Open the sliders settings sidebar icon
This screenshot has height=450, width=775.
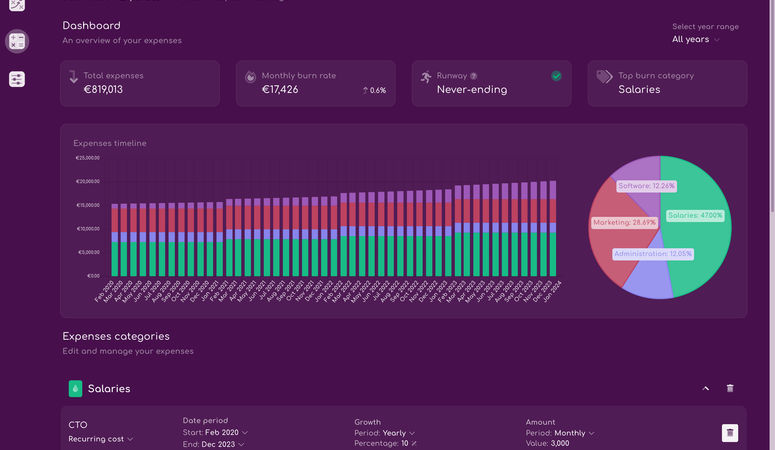click(x=17, y=79)
